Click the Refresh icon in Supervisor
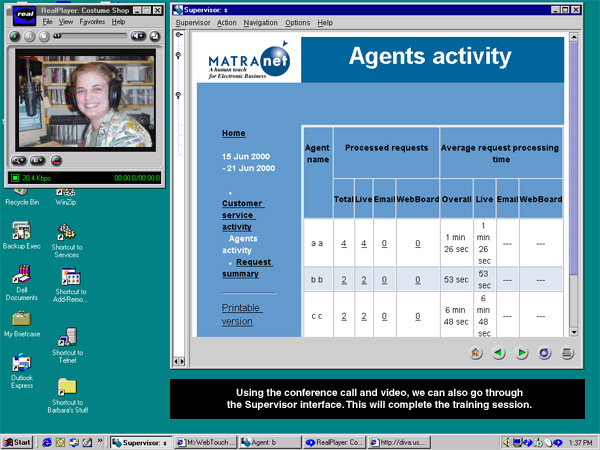The width and height of the screenshot is (600, 450). point(544,353)
